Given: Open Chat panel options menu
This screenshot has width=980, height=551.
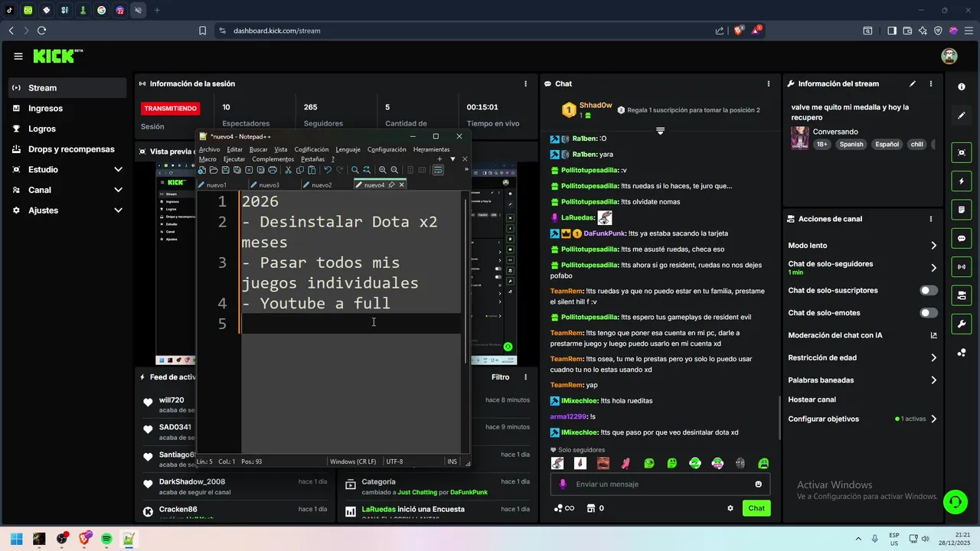Looking at the screenshot, I should coord(769,83).
